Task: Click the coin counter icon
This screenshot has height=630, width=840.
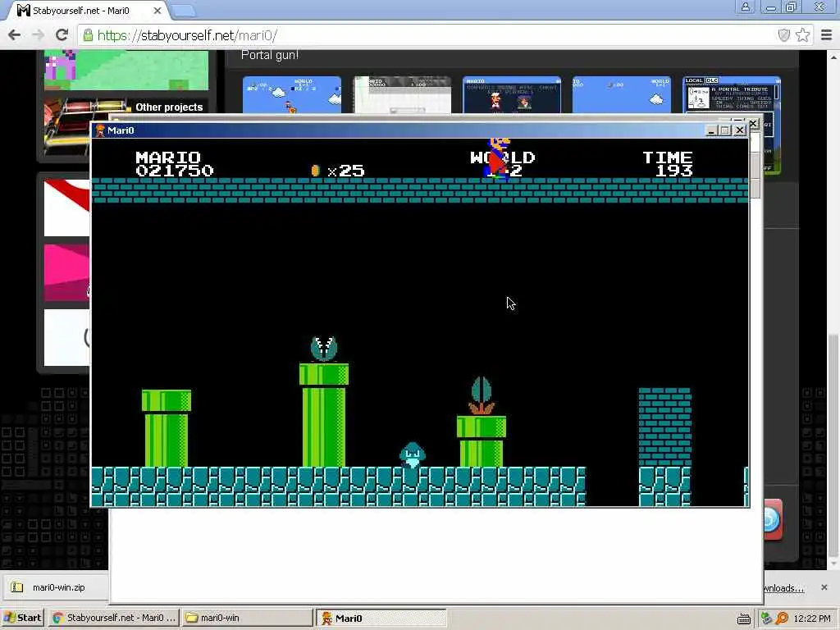Action: click(316, 171)
